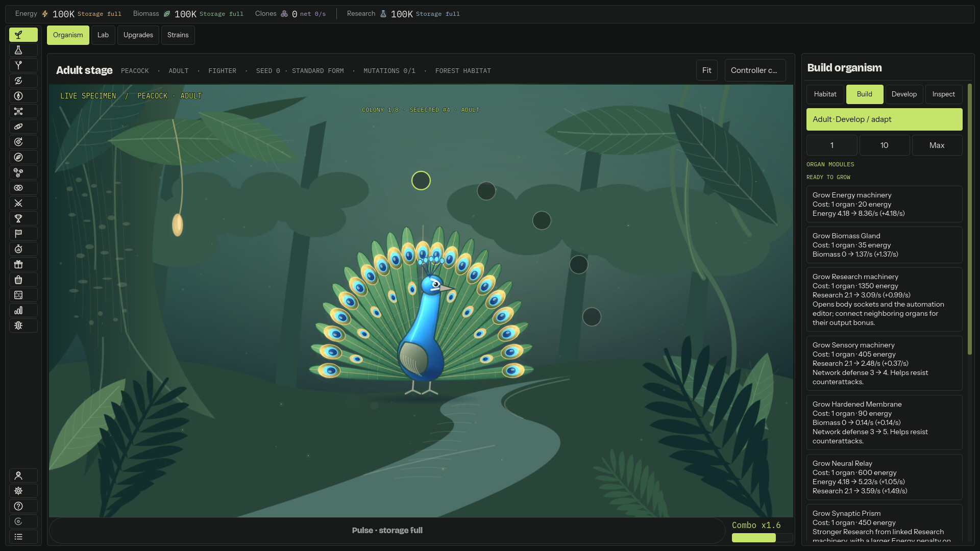The height and width of the screenshot is (551, 980).
Task: Click the Build organism panel scrollbar
Action: click(969, 219)
